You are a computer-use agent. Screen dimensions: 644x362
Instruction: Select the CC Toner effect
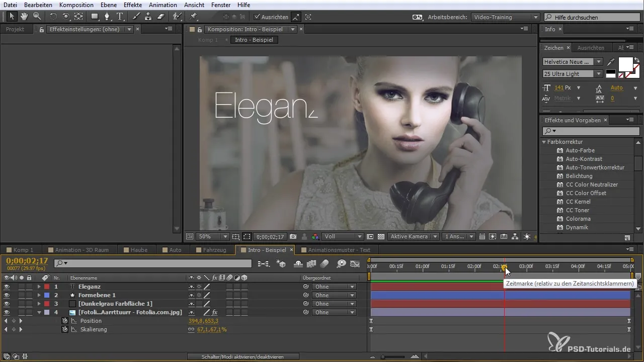pos(577,210)
